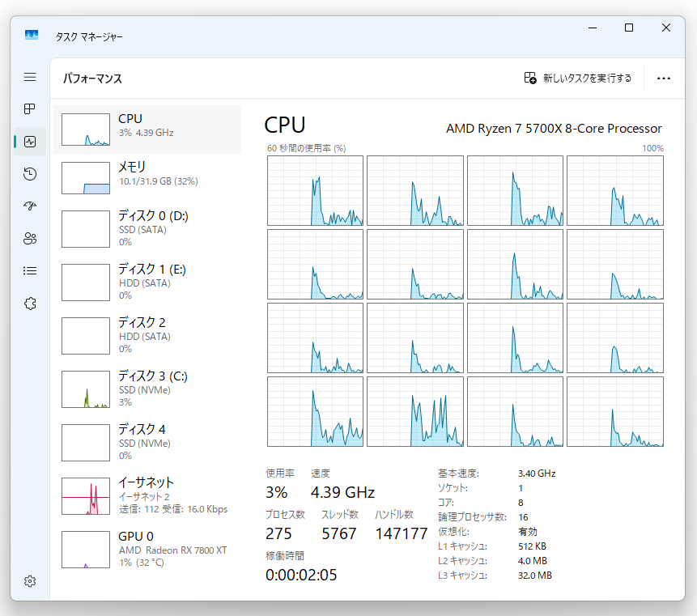Select メモリ in the resource list
This screenshot has width=697, height=616.
[x=147, y=178]
